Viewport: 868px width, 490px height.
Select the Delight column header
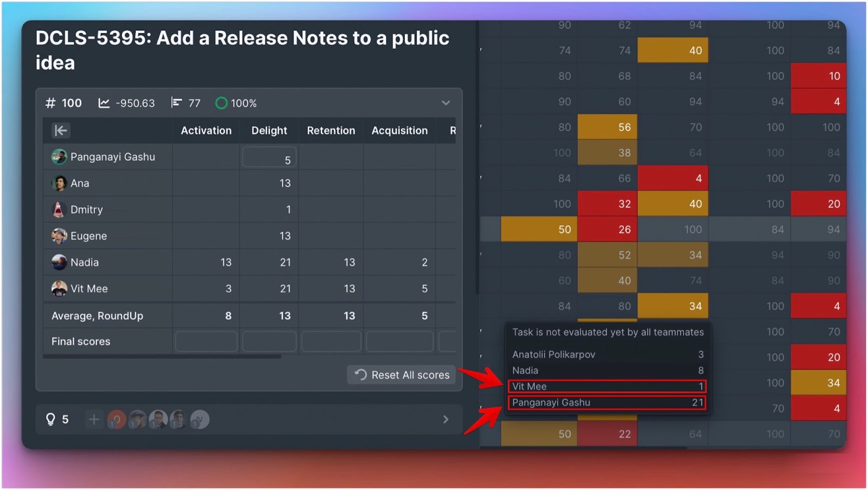(269, 131)
